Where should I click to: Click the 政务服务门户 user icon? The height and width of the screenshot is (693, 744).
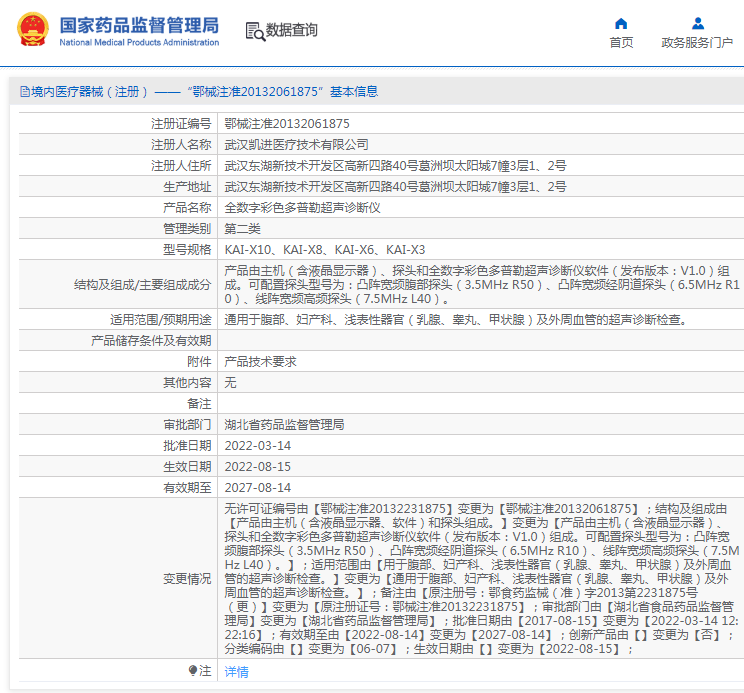click(x=698, y=23)
